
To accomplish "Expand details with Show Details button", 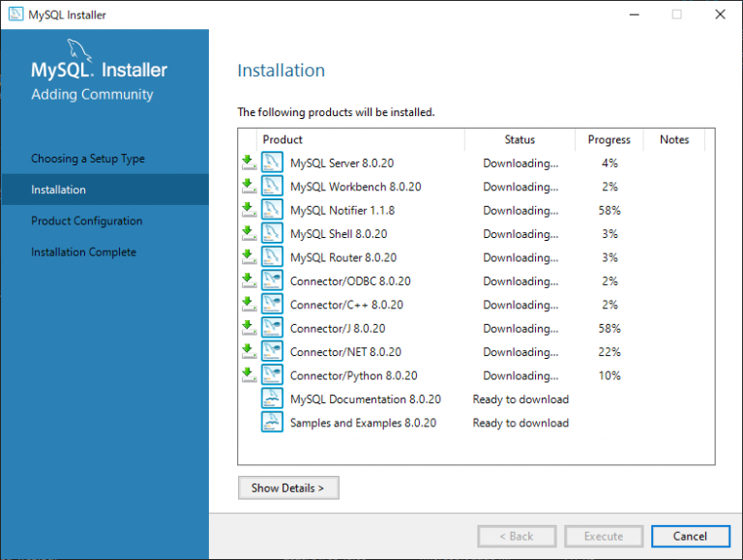I will (288, 488).
